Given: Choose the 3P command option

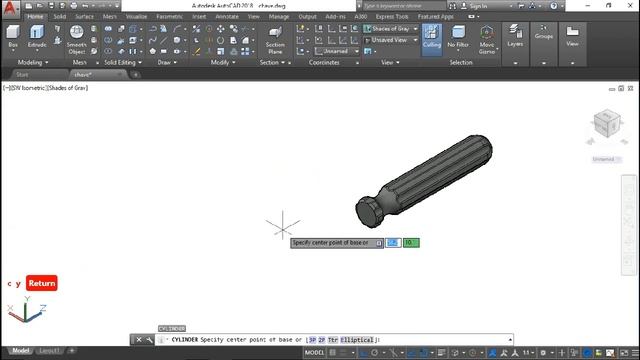Looking at the screenshot, I should click(x=312, y=340).
